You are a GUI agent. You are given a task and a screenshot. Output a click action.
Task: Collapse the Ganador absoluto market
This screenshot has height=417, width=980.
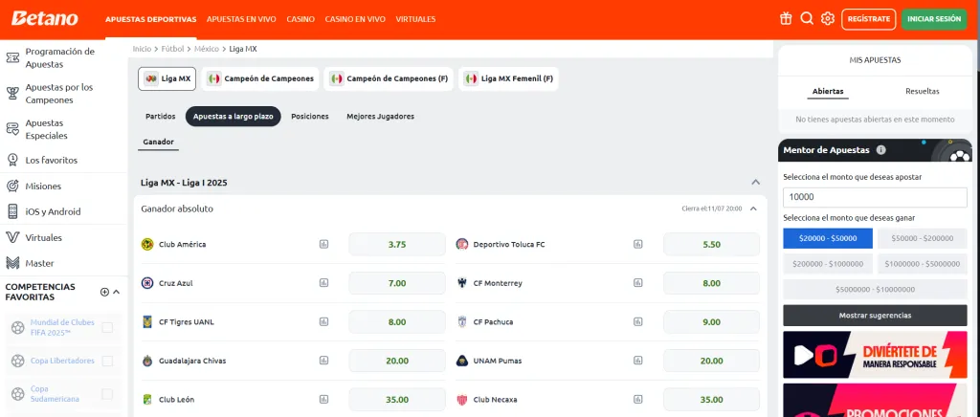[x=753, y=208]
